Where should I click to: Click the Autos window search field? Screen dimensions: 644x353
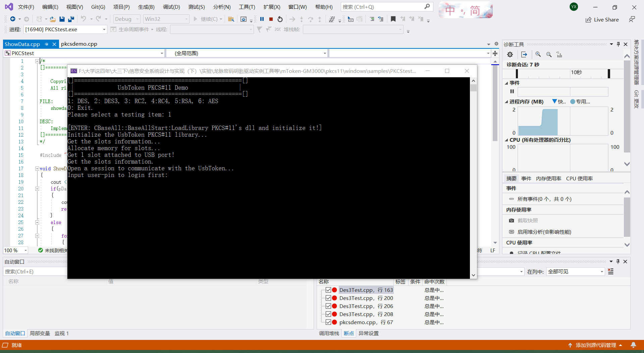pyautogui.click(x=35, y=272)
